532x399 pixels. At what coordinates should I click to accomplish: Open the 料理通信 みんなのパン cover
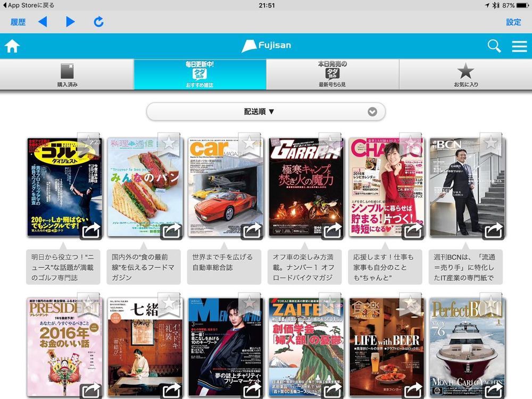pyautogui.click(x=145, y=187)
